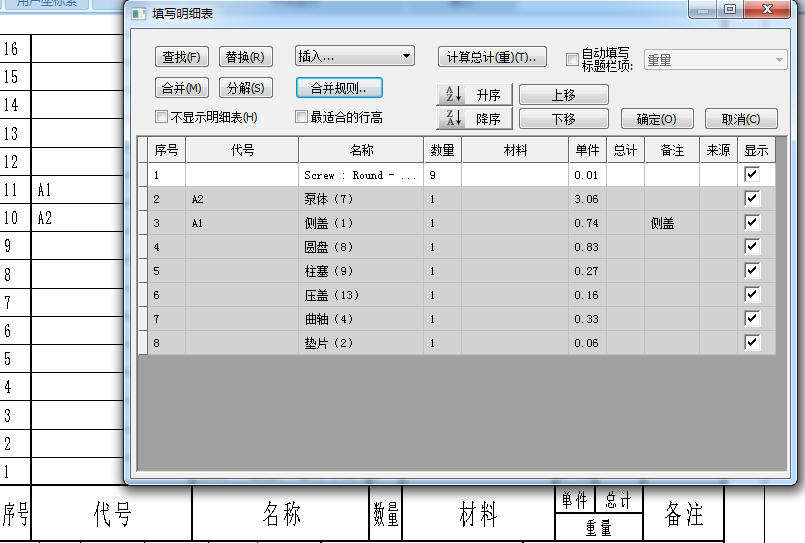Image resolution: width=805 pixels, height=543 pixels.
Task: Open the 插入... dropdown list
Action: (355, 57)
